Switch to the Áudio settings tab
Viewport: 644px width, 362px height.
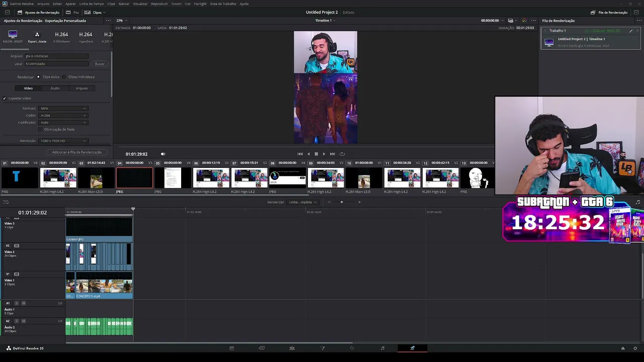[55, 88]
